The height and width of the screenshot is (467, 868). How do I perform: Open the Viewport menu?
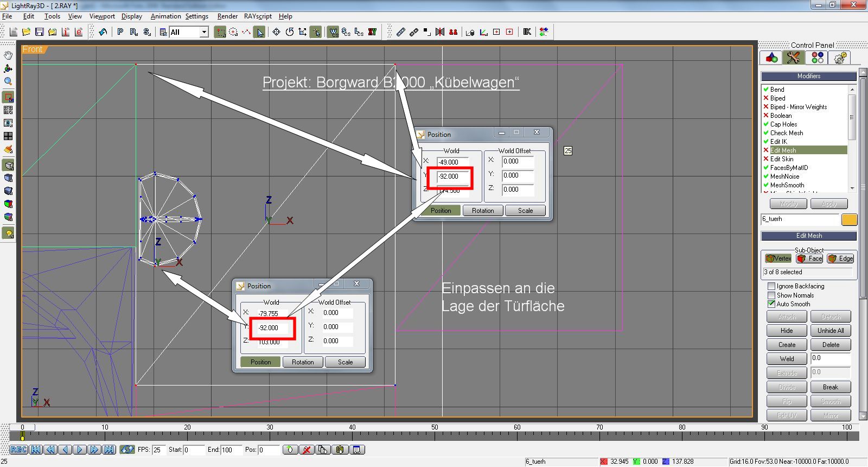coord(102,16)
